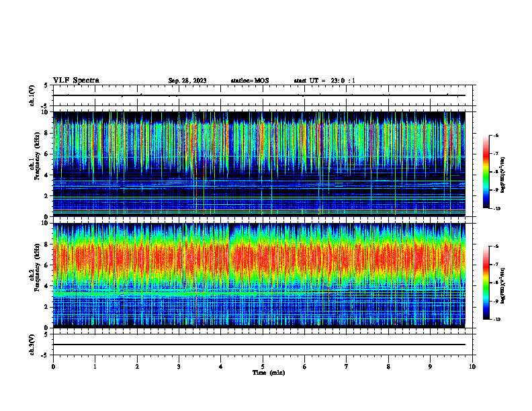Click the ch.2 spectrogram color scale bar
This screenshot has height=411, width=532.
486,283
